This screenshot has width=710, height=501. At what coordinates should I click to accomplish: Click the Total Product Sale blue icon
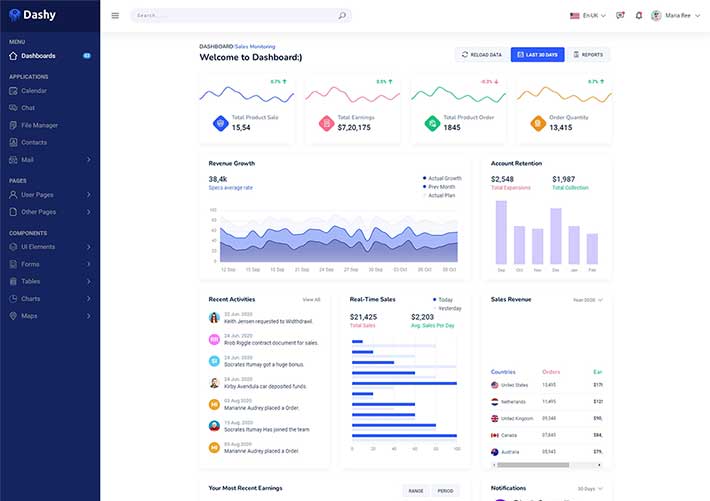(220, 123)
